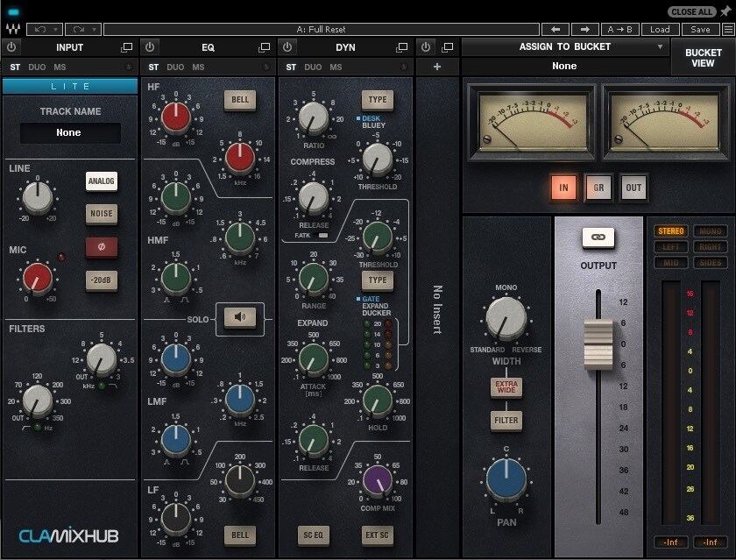Select the GR meter mode
This screenshot has height=560, width=736.
pyautogui.click(x=598, y=188)
